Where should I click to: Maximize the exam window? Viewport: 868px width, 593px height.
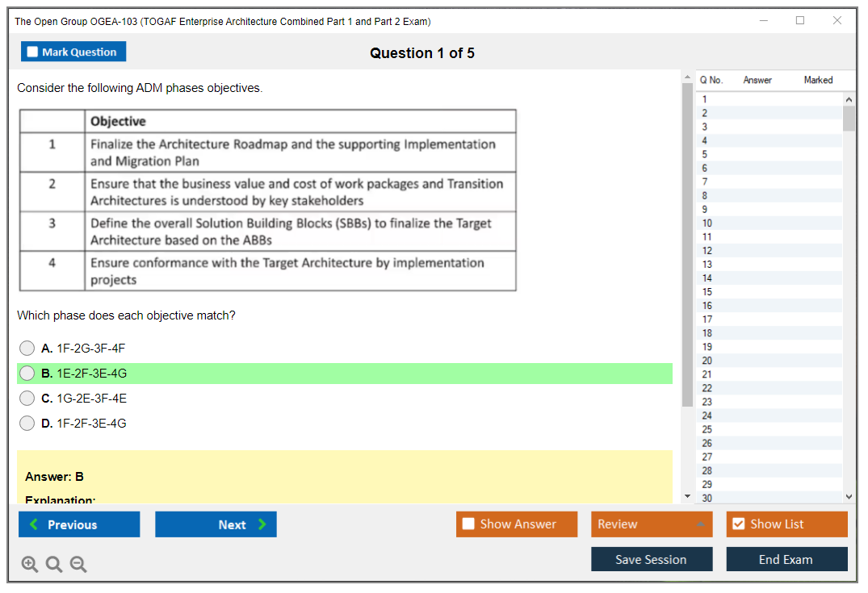[799, 21]
